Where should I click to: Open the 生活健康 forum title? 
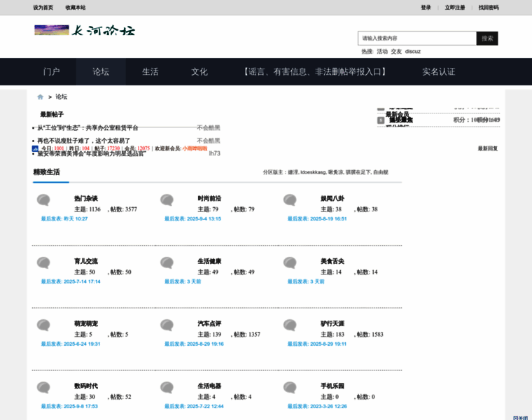209,261
